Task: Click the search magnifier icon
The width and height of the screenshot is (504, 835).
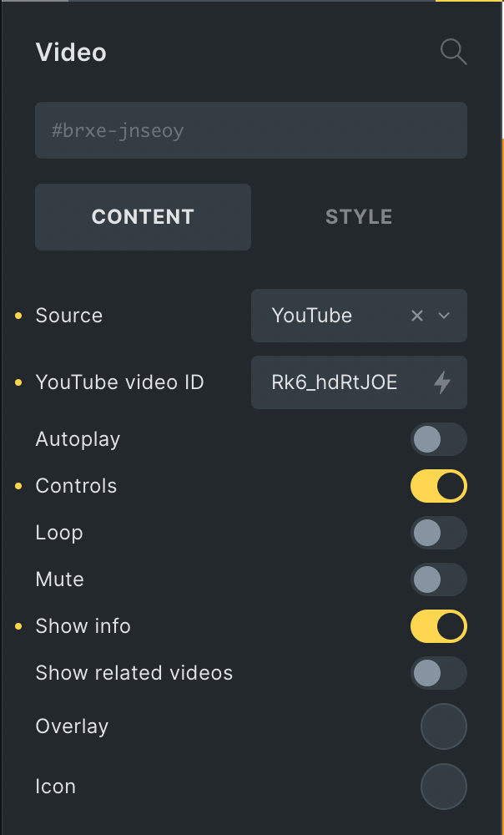Action: 453,53
